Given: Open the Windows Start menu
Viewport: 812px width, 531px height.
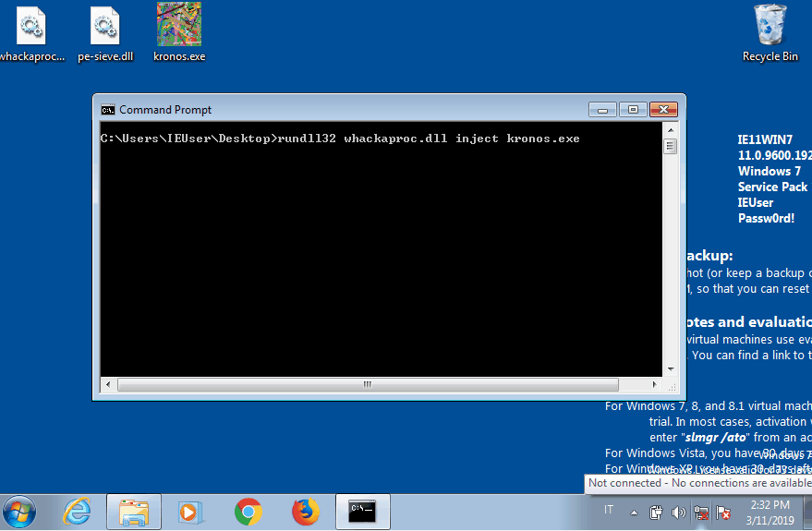Looking at the screenshot, I should [19, 513].
